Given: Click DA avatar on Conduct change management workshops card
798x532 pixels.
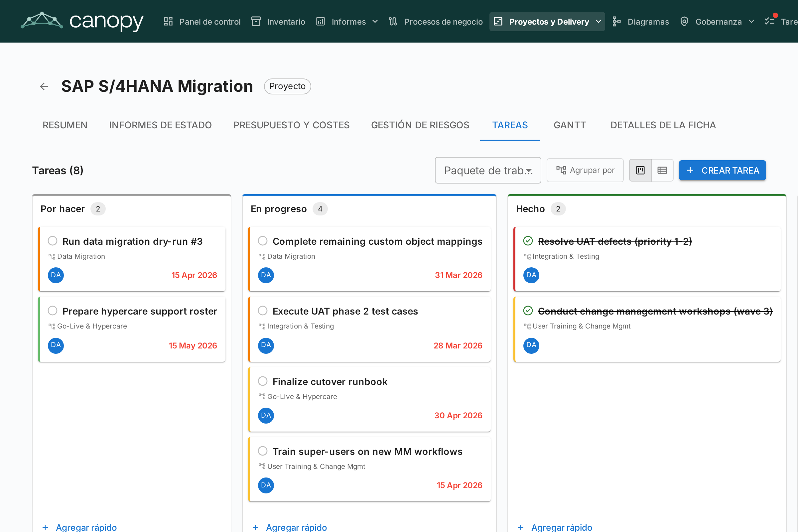Looking at the screenshot, I should click(531, 345).
